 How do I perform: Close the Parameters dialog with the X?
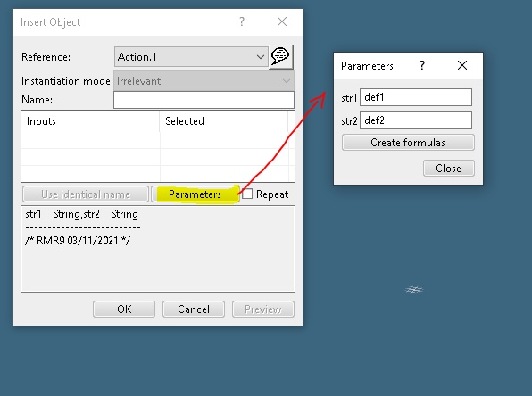coord(462,65)
